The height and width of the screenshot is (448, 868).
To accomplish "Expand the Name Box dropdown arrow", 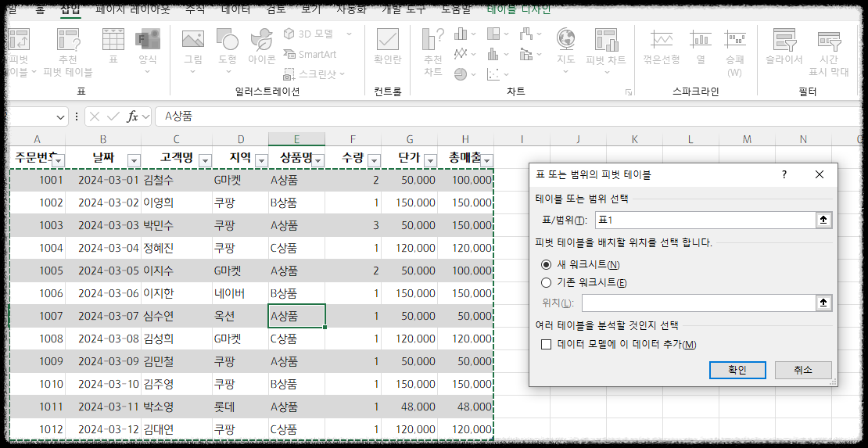I will pyautogui.click(x=61, y=116).
